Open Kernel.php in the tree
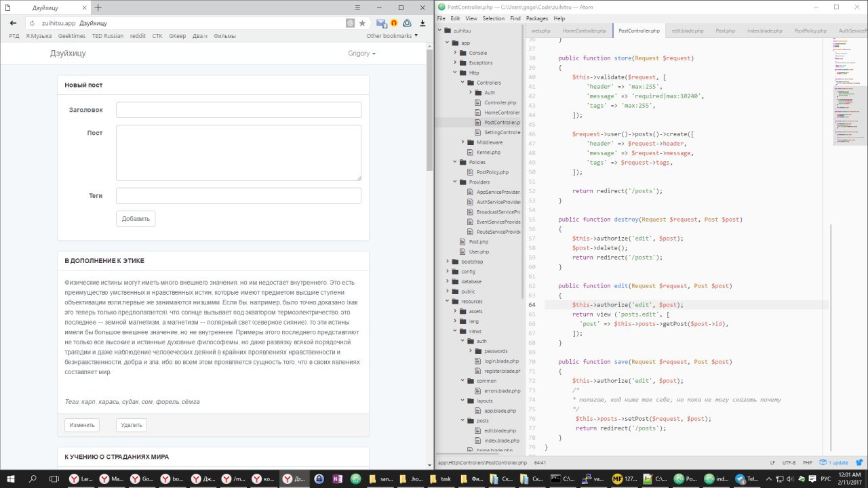 click(x=488, y=152)
